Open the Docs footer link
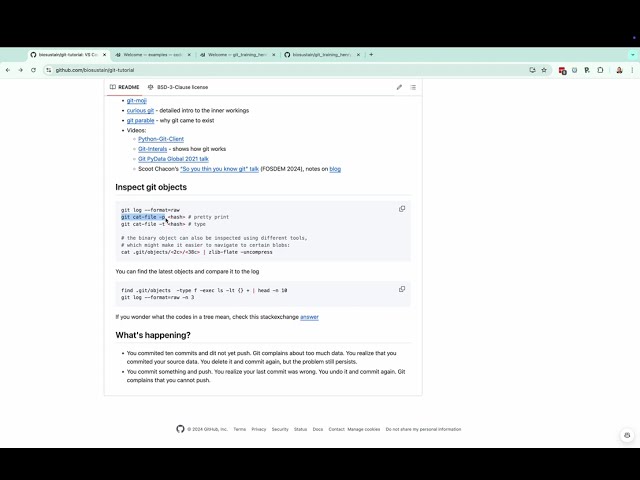 (318, 429)
